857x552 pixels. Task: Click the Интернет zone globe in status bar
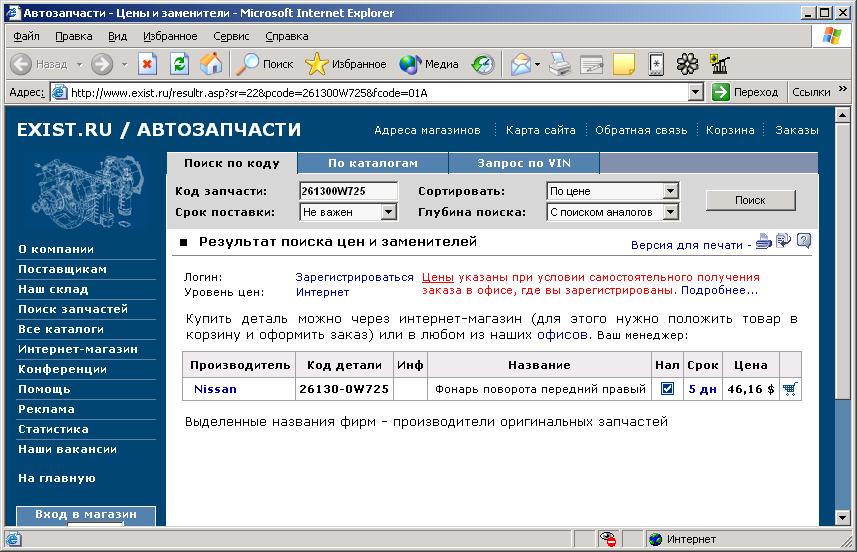point(656,539)
